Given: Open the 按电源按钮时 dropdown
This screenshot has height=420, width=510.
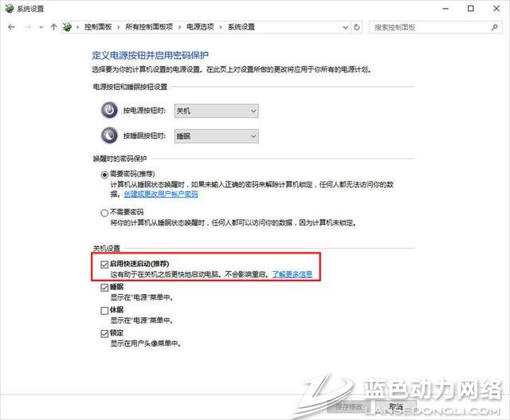Looking at the screenshot, I should (216, 111).
